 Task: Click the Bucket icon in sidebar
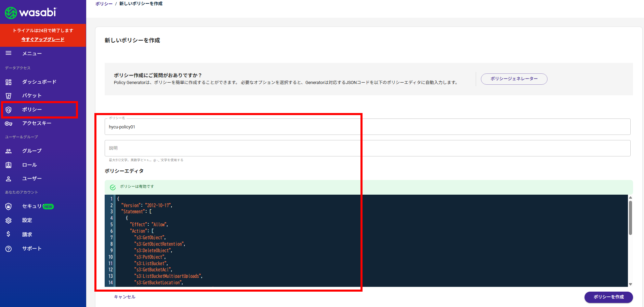(x=9, y=96)
